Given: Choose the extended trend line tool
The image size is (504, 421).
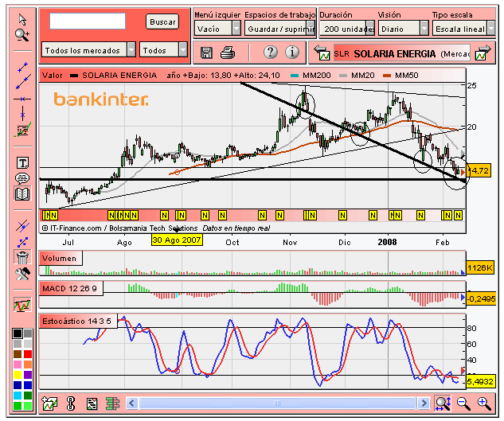Looking at the screenshot, I should [x=23, y=82].
